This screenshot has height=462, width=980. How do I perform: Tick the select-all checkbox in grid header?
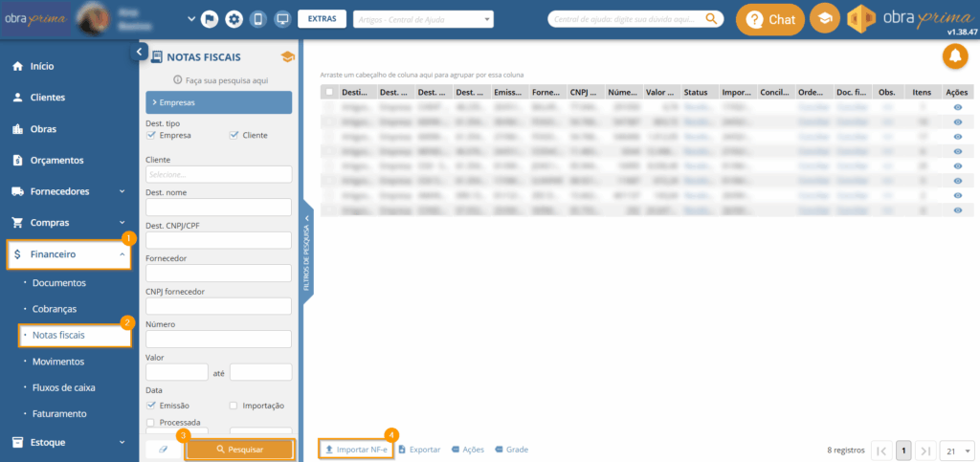point(330,93)
